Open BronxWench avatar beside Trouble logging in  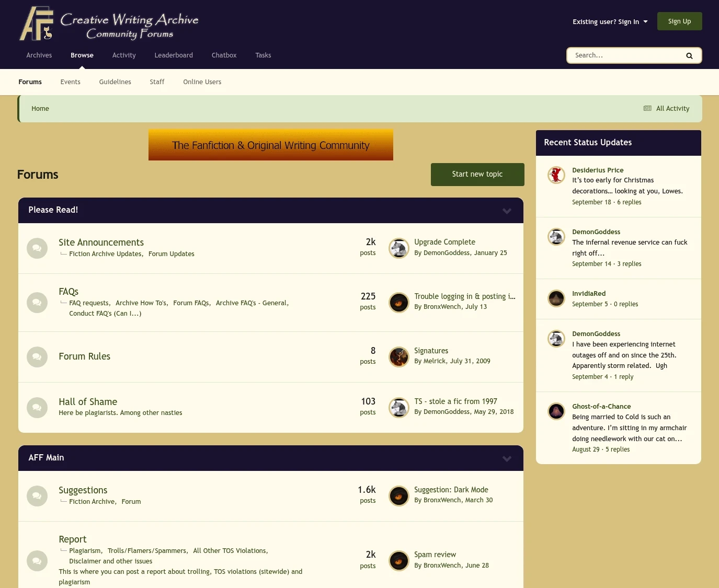(x=399, y=303)
